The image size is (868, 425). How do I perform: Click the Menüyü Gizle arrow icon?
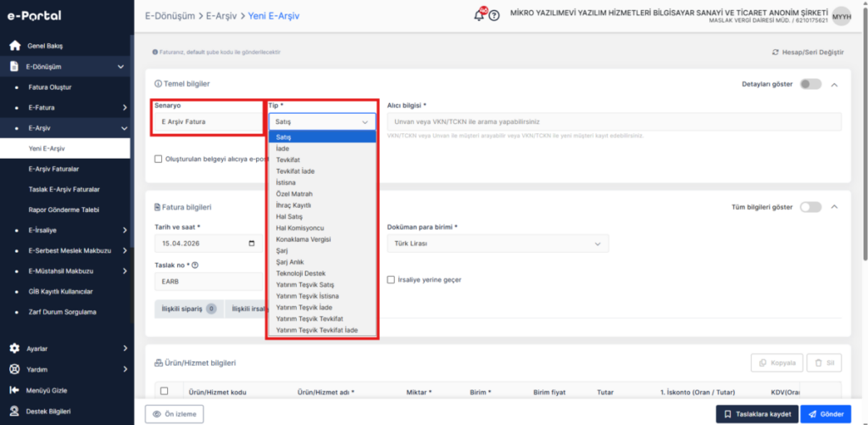pyautogui.click(x=15, y=390)
